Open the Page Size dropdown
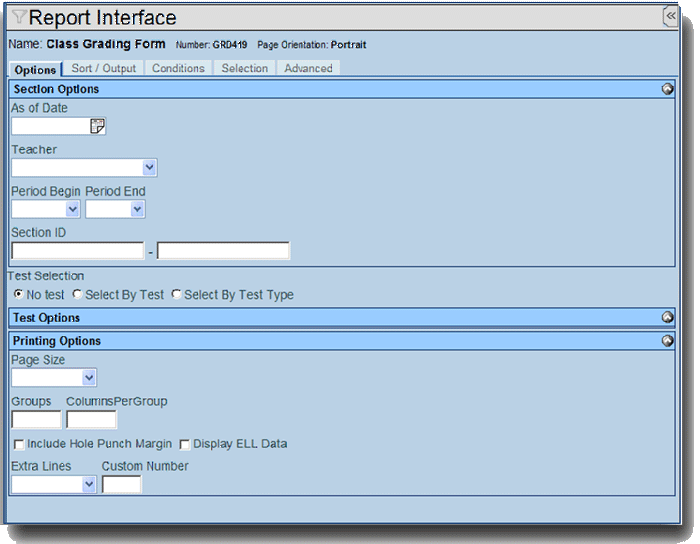The image size is (700, 544). tap(89, 378)
